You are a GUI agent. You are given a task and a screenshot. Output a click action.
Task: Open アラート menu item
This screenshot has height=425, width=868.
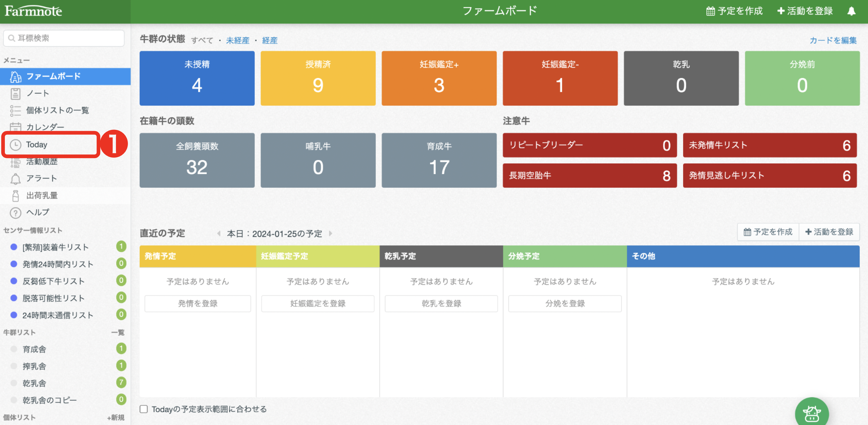click(x=65, y=178)
